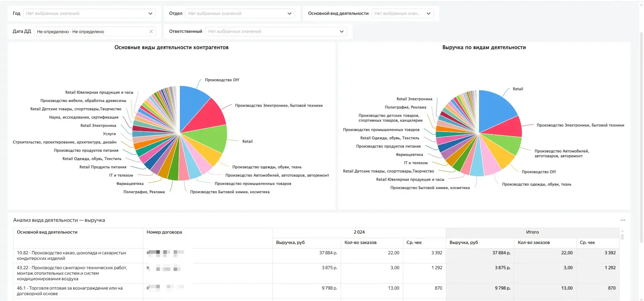Click the Номер договора column header
644x301 pixels.
pos(164,232)
